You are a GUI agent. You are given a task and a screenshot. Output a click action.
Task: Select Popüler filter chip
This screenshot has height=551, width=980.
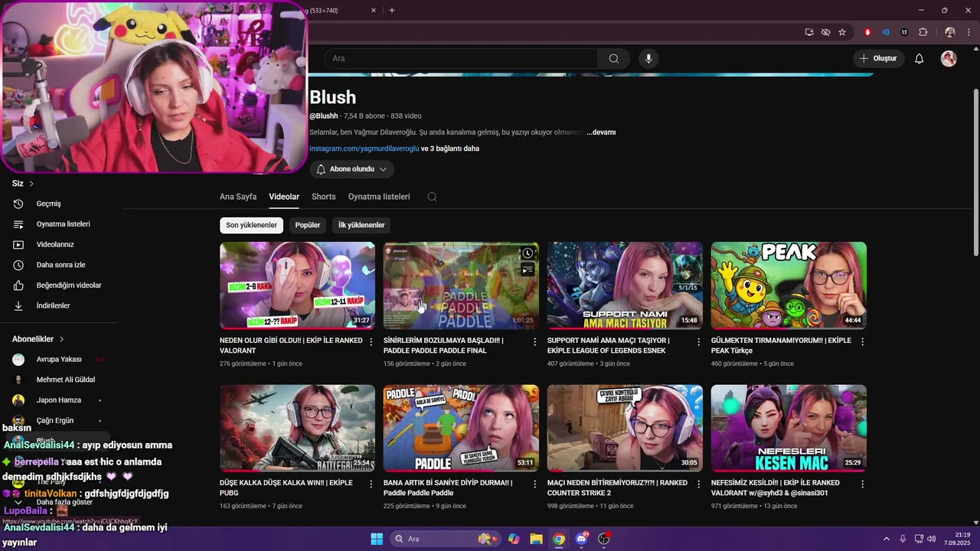308,225
